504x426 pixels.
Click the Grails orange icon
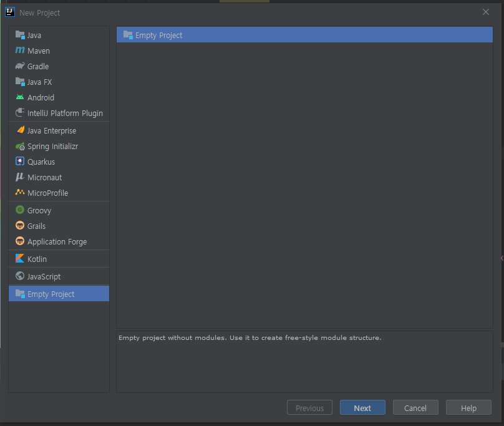pos(20,225)
